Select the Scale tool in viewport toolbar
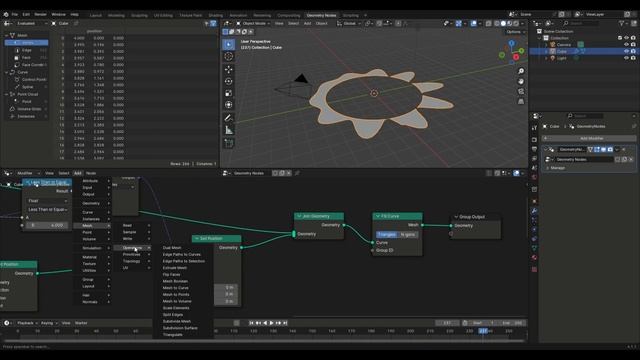Image resolution: width=640 pixels, height=360 pixels. 229,93
